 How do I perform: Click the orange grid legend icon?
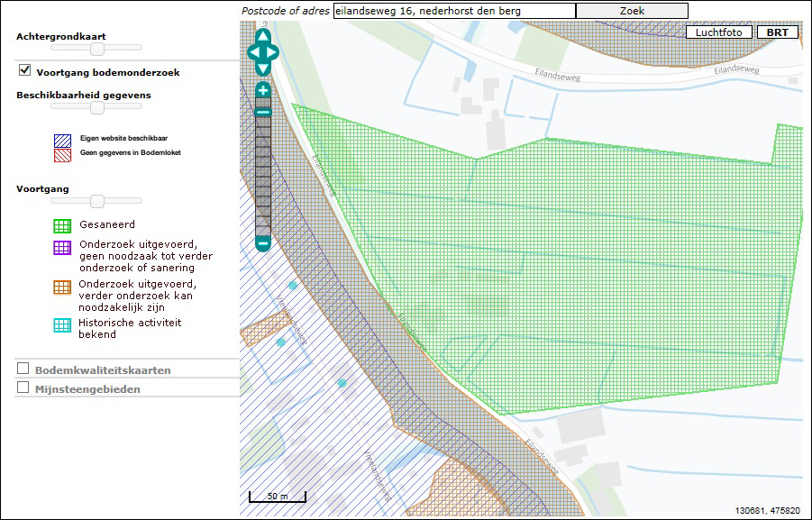coord(62,287)
